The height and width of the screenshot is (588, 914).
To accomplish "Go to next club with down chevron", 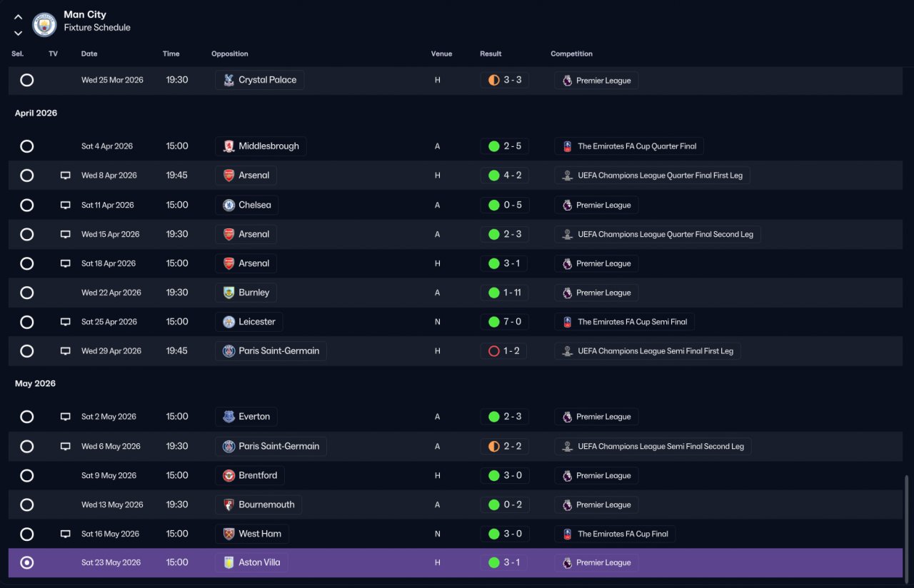I will click(x=18, y=33).
